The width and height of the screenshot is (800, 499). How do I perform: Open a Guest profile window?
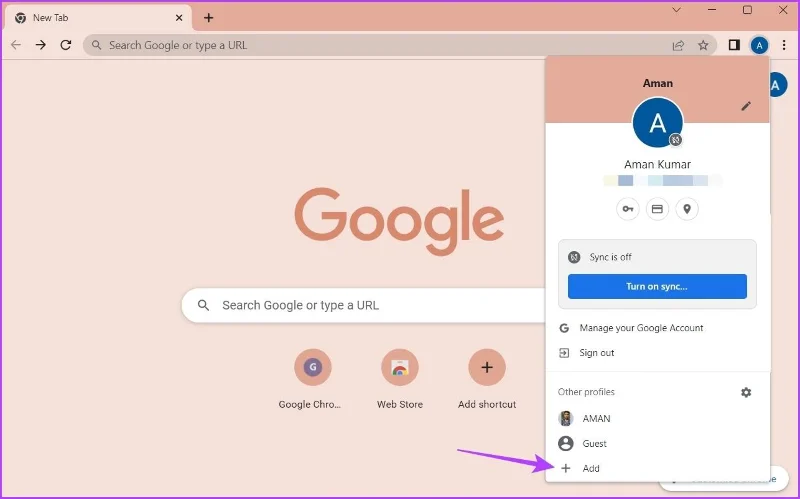(x=657, y=443)
